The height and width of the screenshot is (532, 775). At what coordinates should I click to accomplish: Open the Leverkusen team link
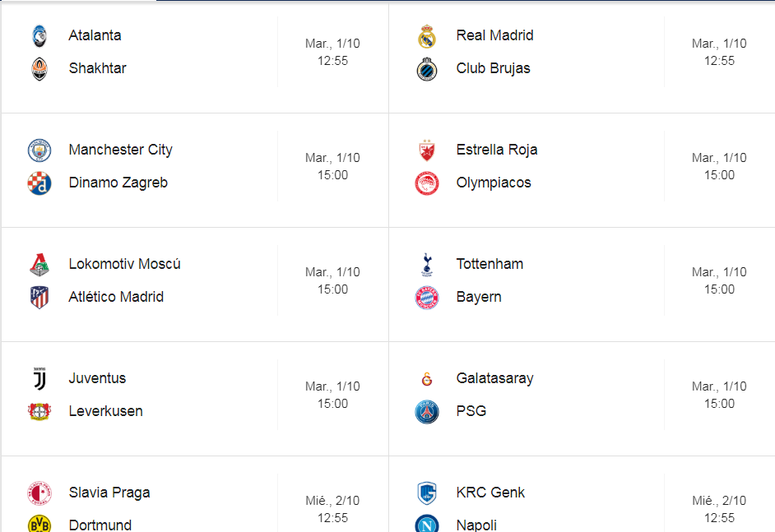click(x=106, y=411)
